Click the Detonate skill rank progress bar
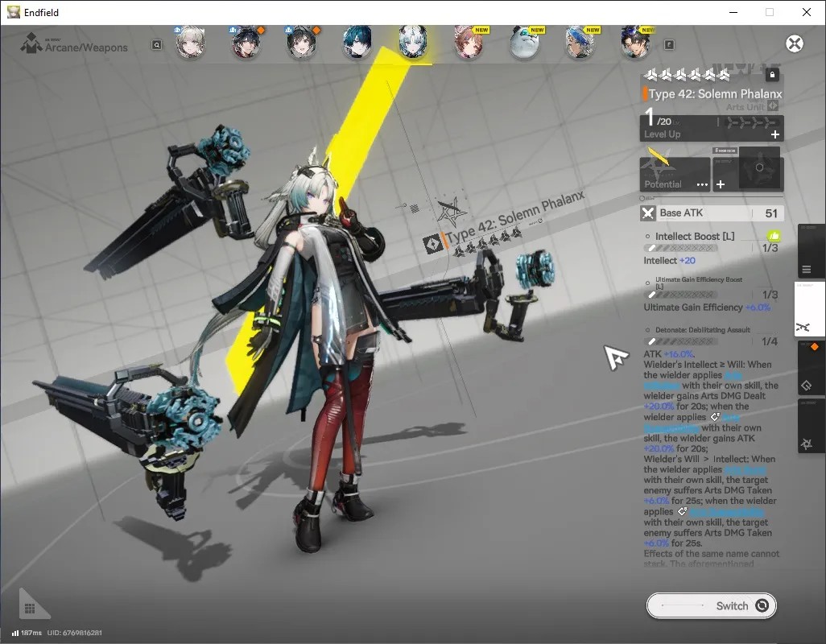Viewport: 826px width, 644px height. click(x=681, y=342)
